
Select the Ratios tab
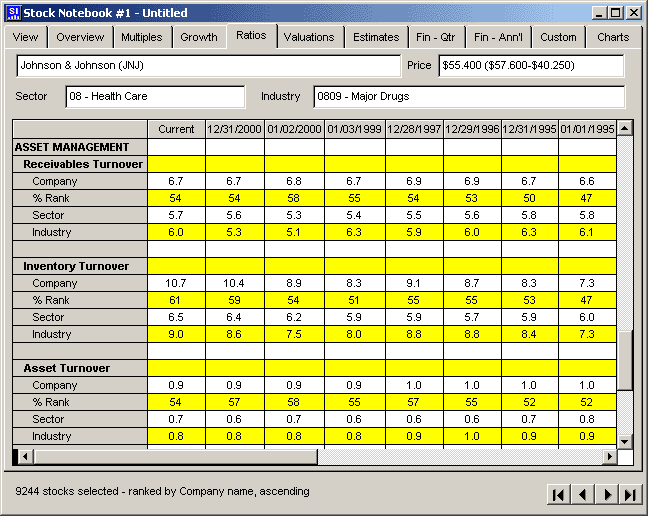tap(251, 36)
